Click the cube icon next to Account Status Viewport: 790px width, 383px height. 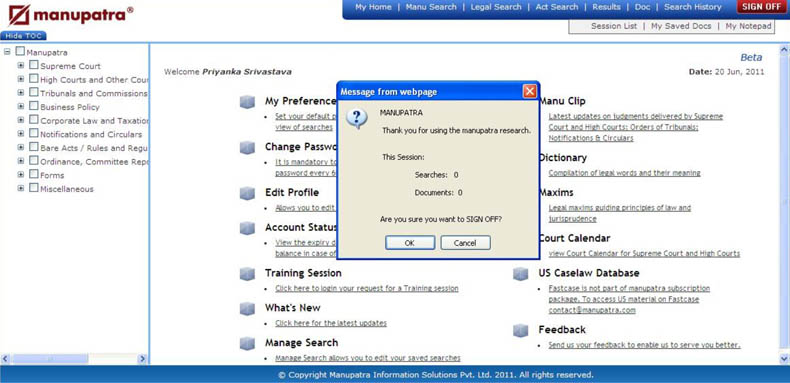pyautogui.click(x=247, y=228)
